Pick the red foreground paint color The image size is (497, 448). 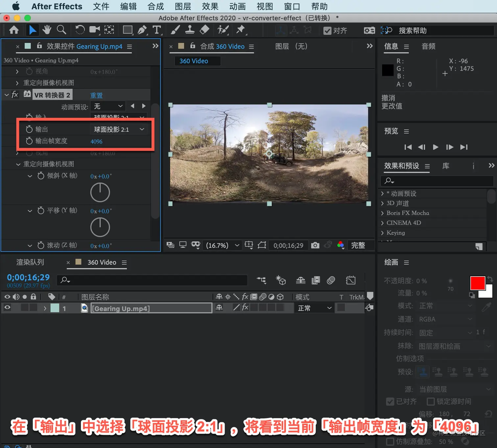478,283
